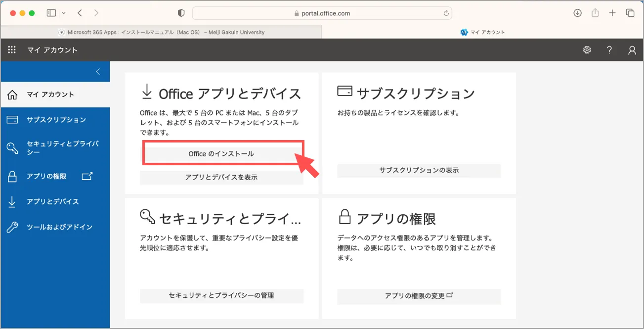Click the lock icon in sidebar
The image size is (644, 329).
(x=12, y=176)
